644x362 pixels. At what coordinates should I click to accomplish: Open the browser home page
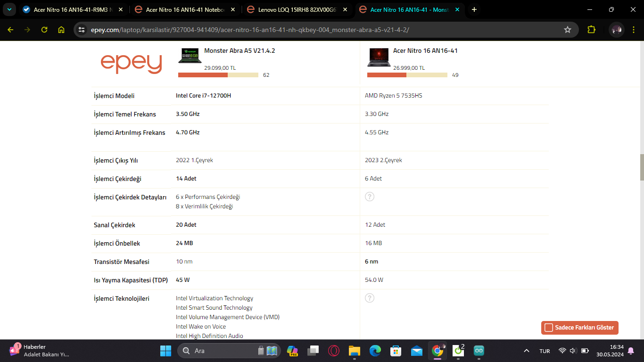(61, 30)
